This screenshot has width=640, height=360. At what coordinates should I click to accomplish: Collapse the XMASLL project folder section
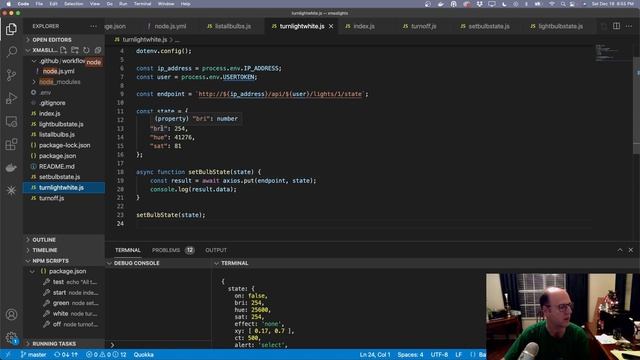(x=41, y=50)
